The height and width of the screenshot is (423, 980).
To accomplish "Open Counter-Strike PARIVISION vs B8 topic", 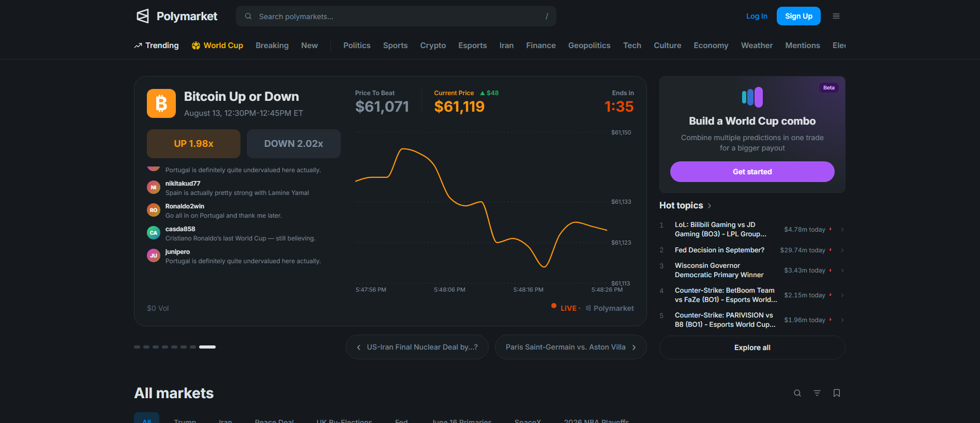I will click(x=725, y=320).
